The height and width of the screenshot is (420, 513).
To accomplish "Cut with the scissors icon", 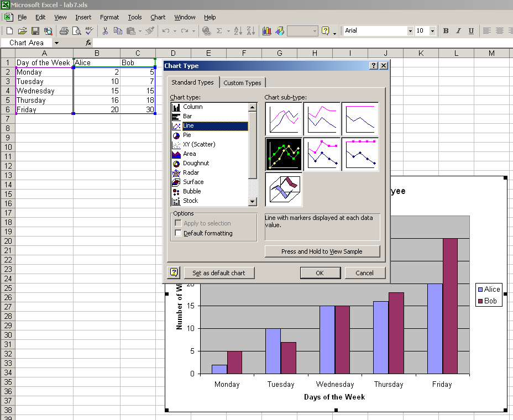I will [x=105, y=31].
